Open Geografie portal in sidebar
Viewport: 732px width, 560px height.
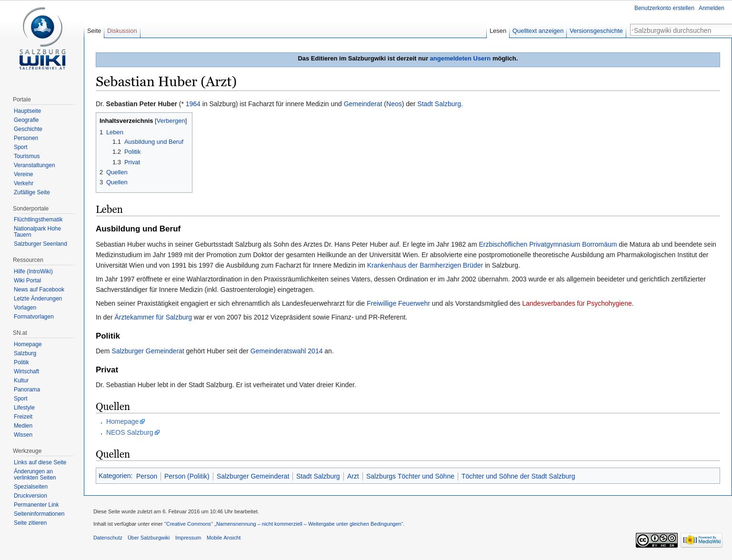click(x=26, y=120)
